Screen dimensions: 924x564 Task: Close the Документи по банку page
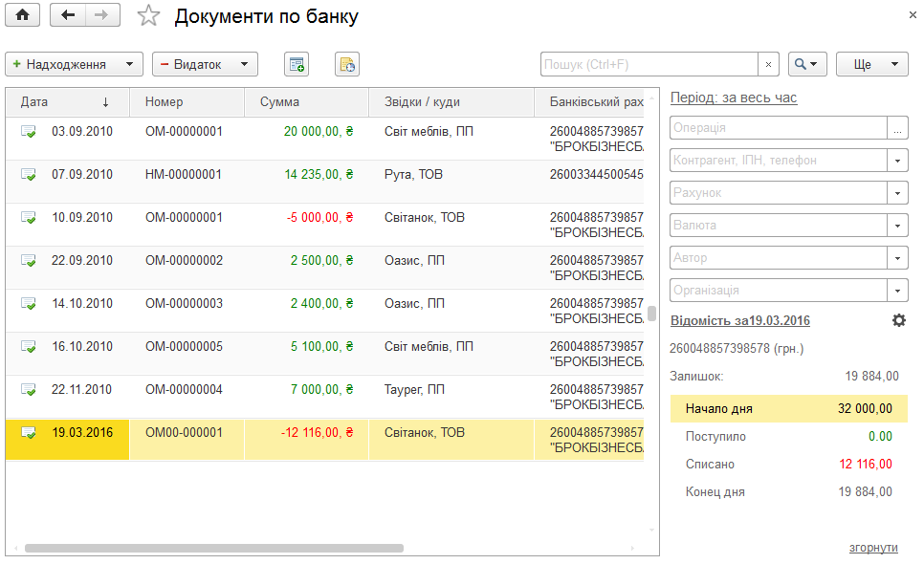click(913, 15)
